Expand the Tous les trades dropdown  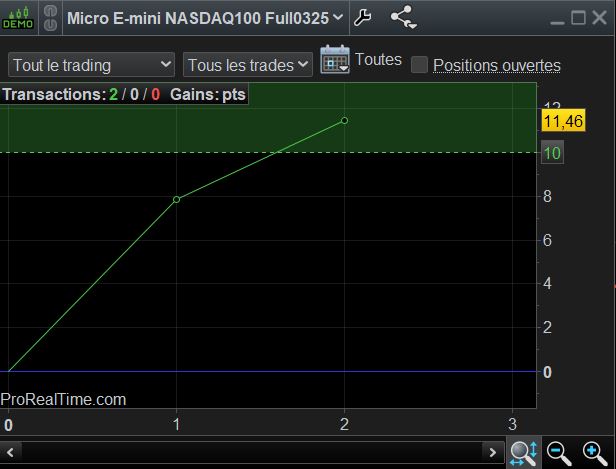click(248, 65)
